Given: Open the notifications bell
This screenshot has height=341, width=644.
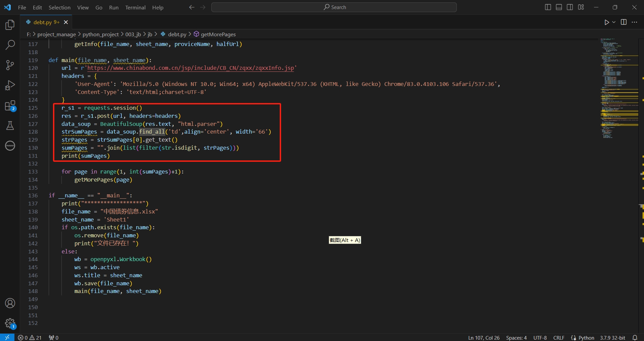Looking at the screenshot, I should [x=635, y=338].
